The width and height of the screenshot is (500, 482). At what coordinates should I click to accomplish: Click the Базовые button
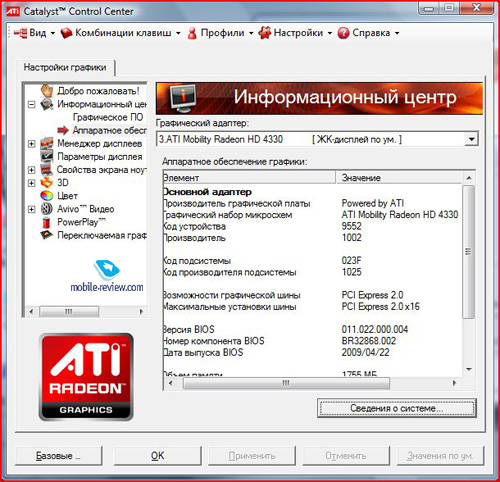pos(59,456)
